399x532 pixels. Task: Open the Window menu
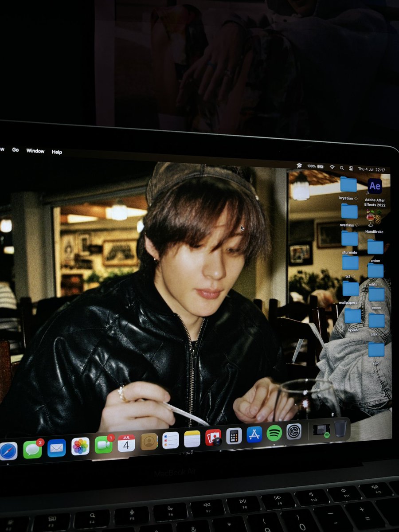coord(35,151)
